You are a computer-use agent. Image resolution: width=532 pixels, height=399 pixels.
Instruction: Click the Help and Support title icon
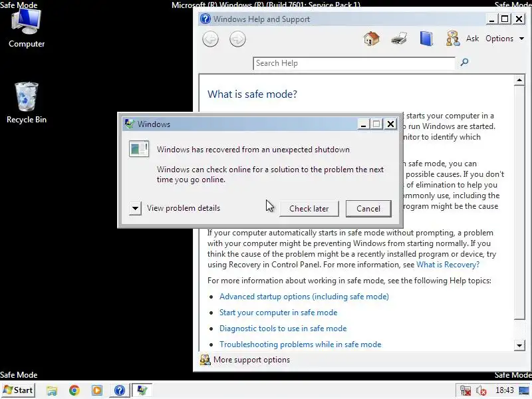[205, 19]
